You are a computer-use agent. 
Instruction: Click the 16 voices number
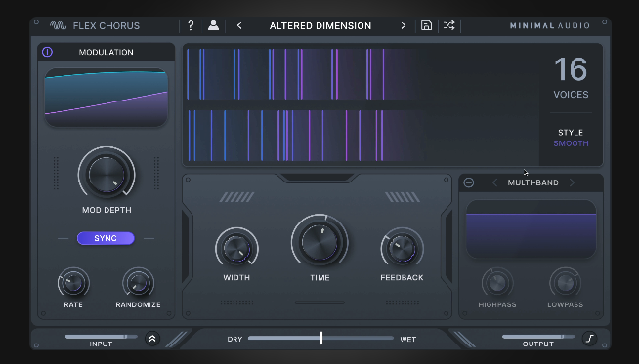(571, 69)
